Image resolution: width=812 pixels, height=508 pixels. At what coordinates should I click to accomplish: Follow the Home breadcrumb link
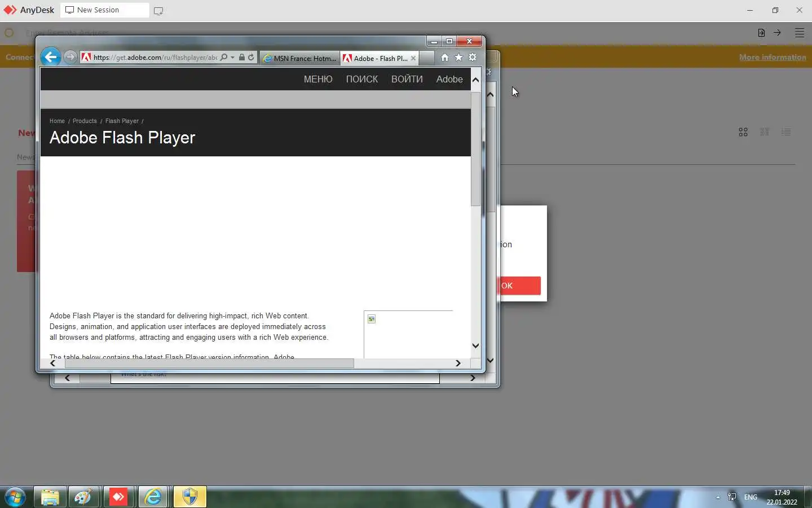57,121
